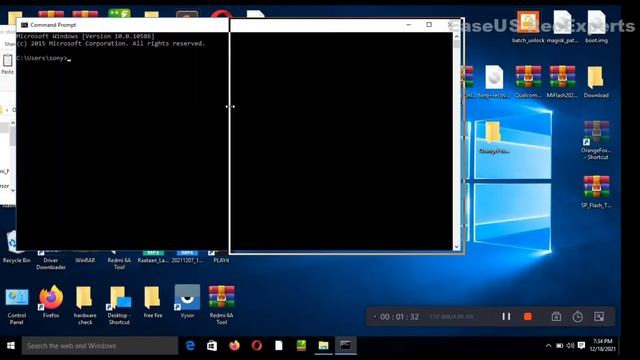Open the battery tray icon
Screen dimensions: 640x360
tap(560, 346)
